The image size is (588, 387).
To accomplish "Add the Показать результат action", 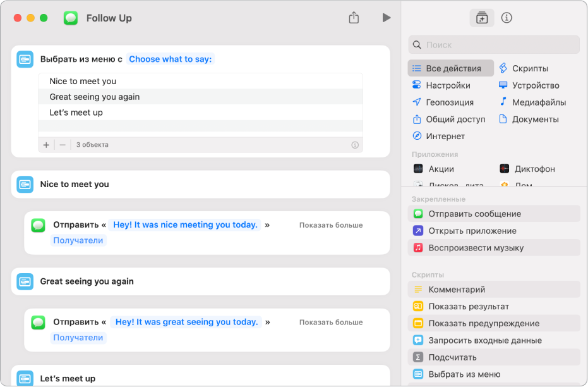I will [x=493, y=306].
